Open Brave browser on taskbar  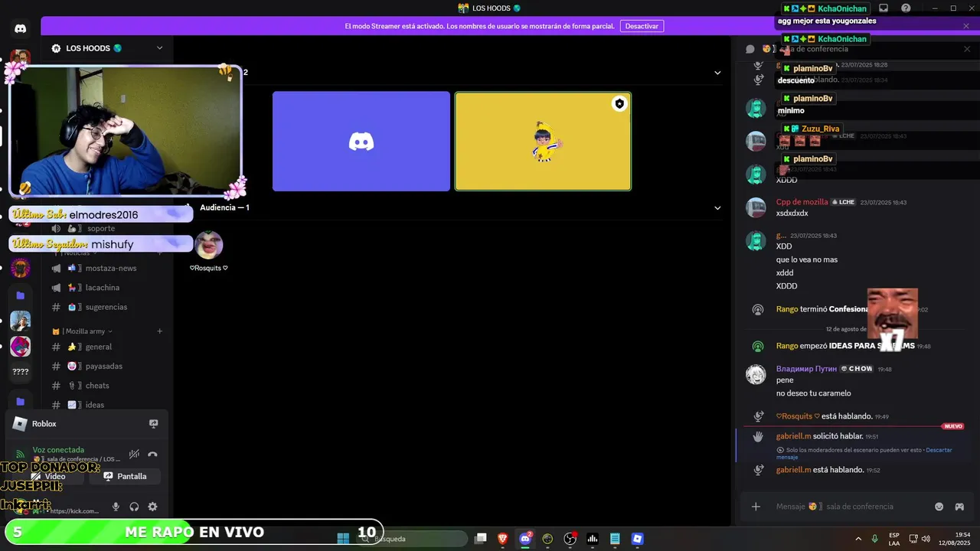503,539
